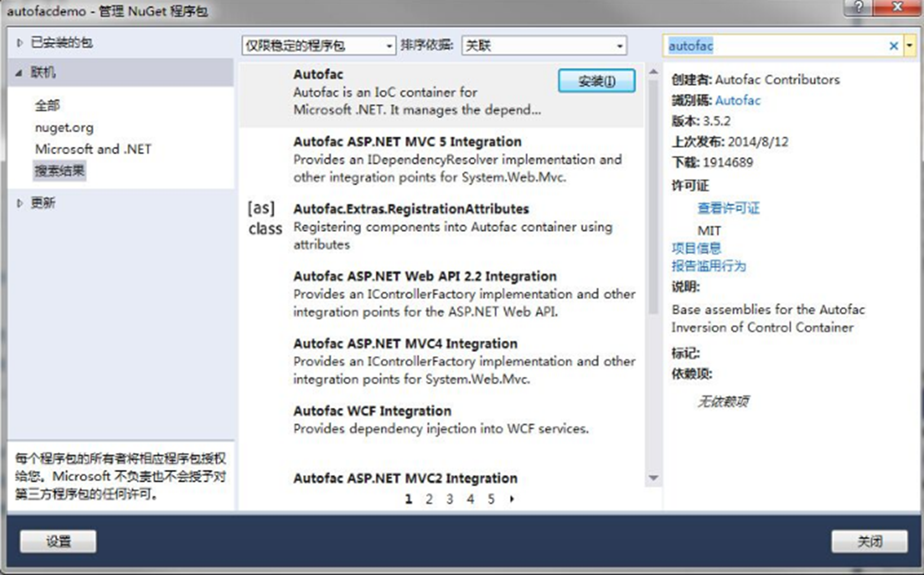
Task: Click the help question mark button
Action: pyautogui.click(x=859, y=8)
